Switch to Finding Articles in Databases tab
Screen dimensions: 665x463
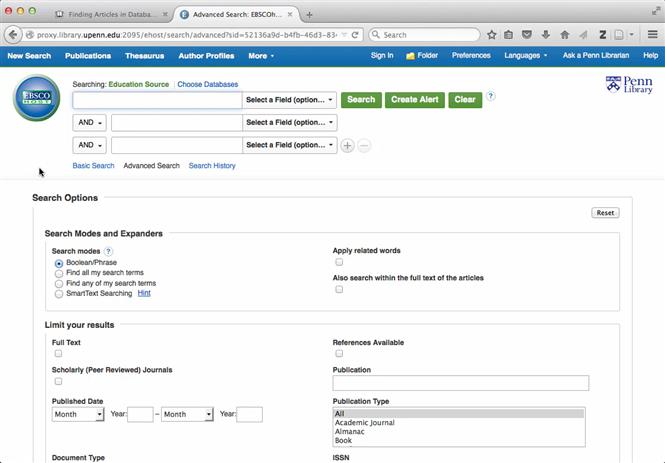coord(111,14)
